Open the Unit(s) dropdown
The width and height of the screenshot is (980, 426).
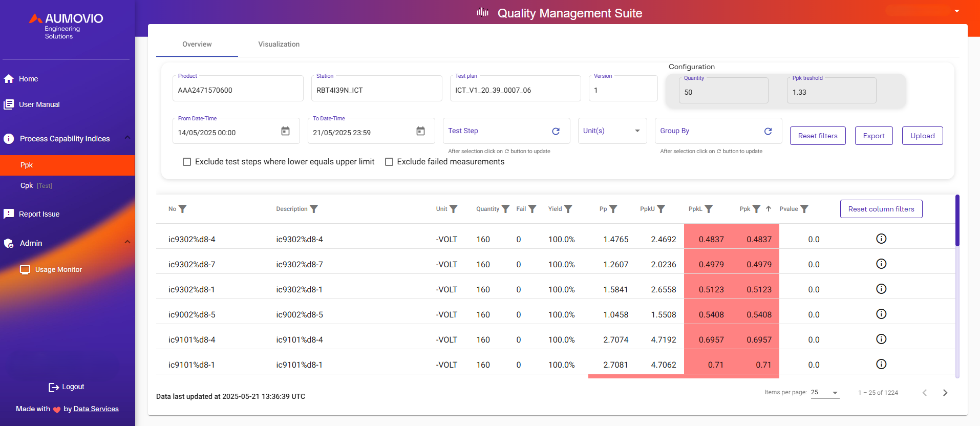click(x=612, y=131)
